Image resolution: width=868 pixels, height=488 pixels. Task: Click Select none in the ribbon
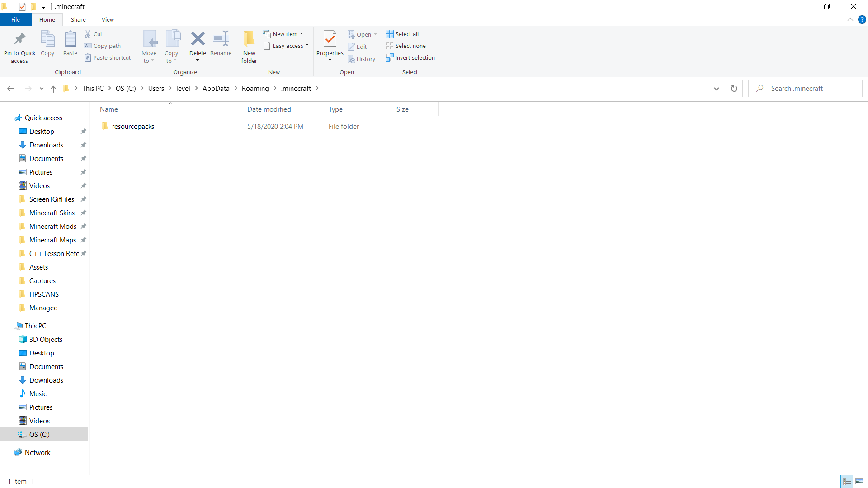(406, 46)
